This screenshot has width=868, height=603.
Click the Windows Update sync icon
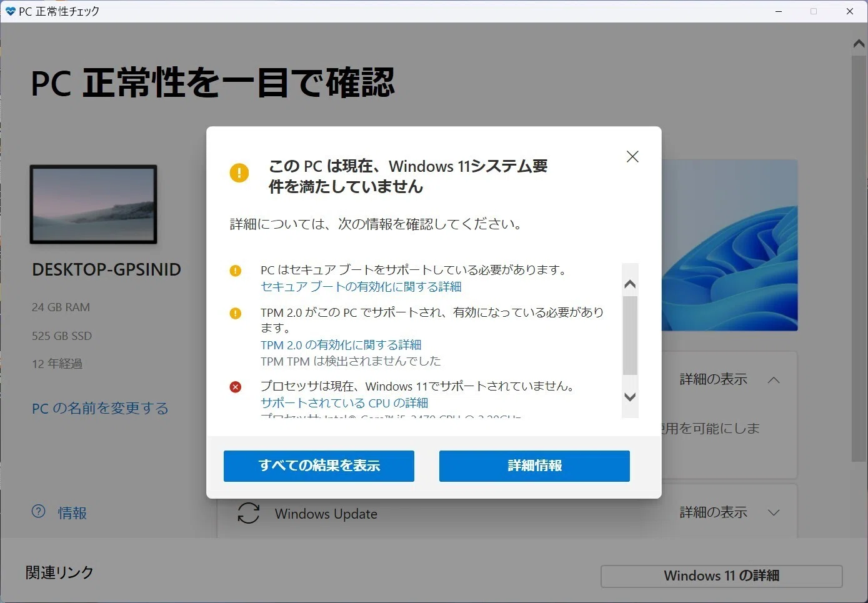tap(249, 513)
